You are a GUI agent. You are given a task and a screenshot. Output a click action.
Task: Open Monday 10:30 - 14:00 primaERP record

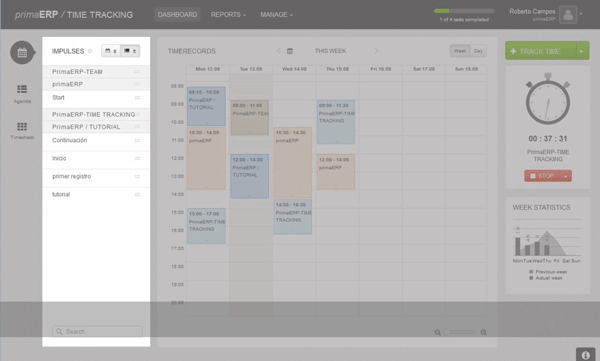click(206, 158)
